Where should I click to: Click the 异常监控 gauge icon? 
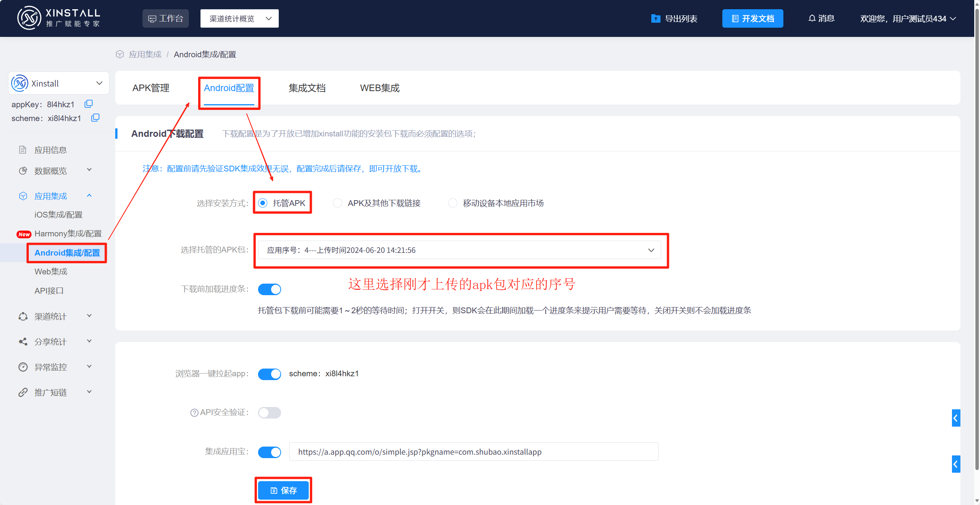[23, 367]
